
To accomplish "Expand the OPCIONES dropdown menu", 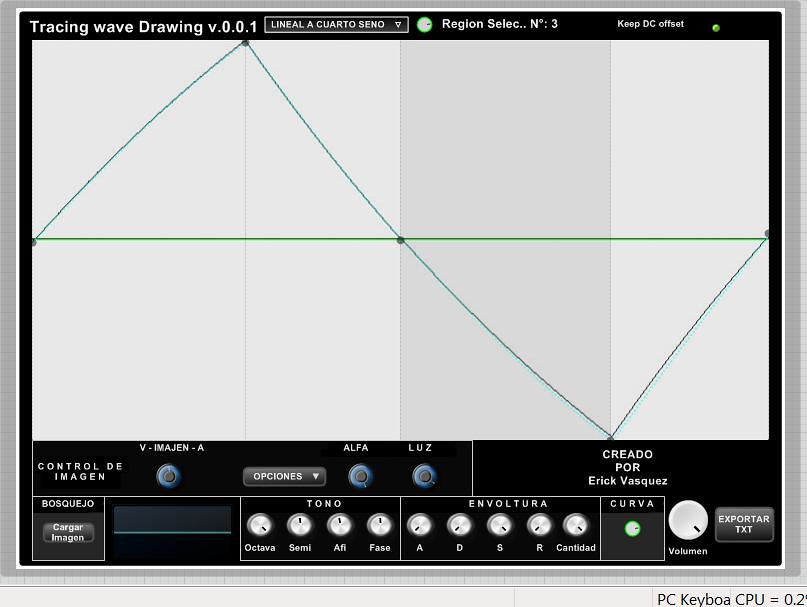I will coord(284,477).
